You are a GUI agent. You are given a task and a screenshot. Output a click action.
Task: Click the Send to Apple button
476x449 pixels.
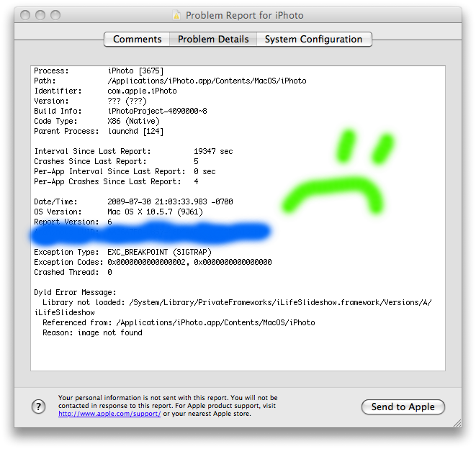403,407
